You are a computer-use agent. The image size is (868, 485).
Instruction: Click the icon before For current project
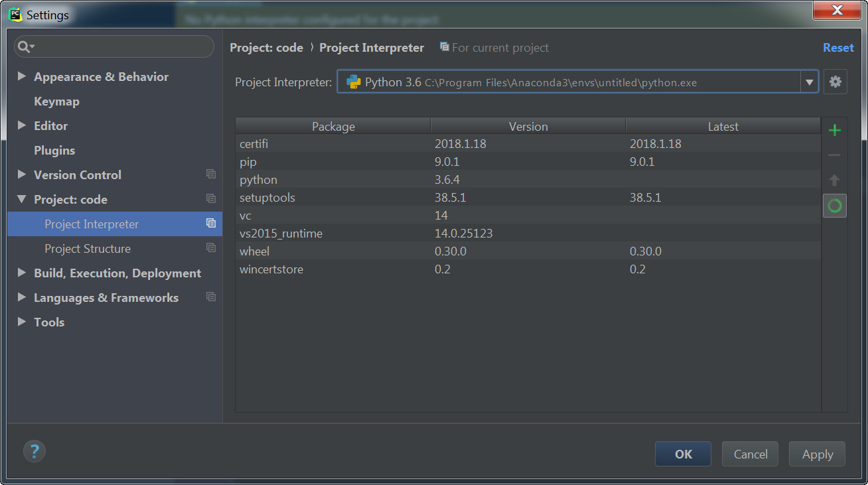point(445,47)
